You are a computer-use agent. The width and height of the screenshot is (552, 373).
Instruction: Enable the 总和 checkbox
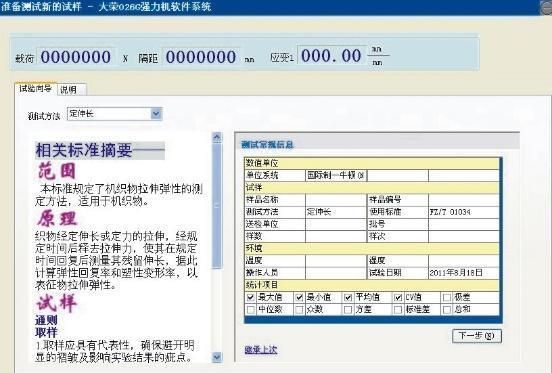pyautogui.click(x=447, y=310)
